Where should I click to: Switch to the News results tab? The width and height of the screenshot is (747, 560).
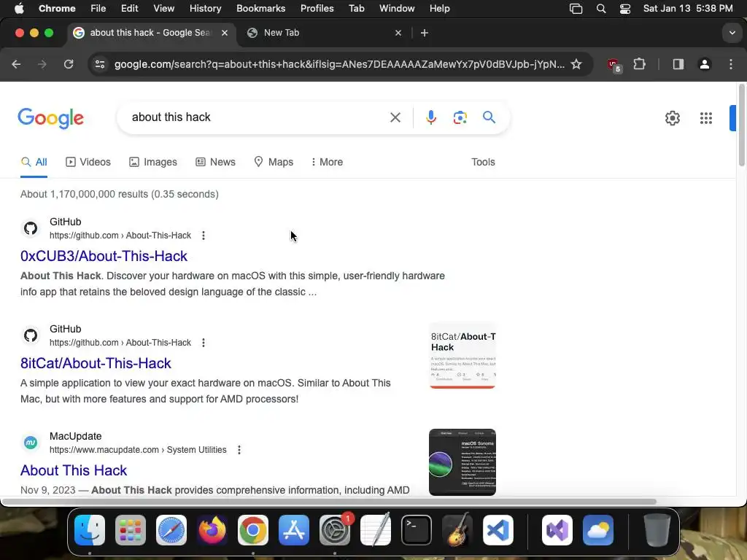(x=216, y=162)
